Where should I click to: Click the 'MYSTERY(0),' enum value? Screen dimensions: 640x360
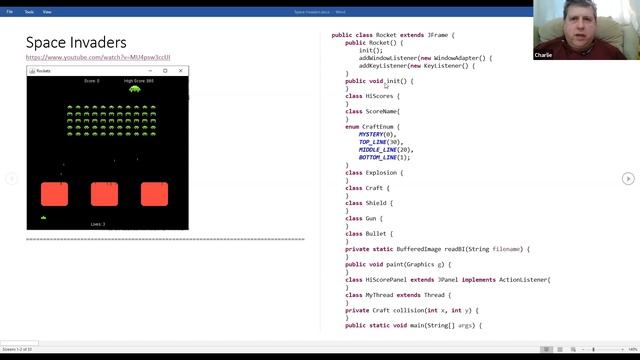tap(378, 134)
